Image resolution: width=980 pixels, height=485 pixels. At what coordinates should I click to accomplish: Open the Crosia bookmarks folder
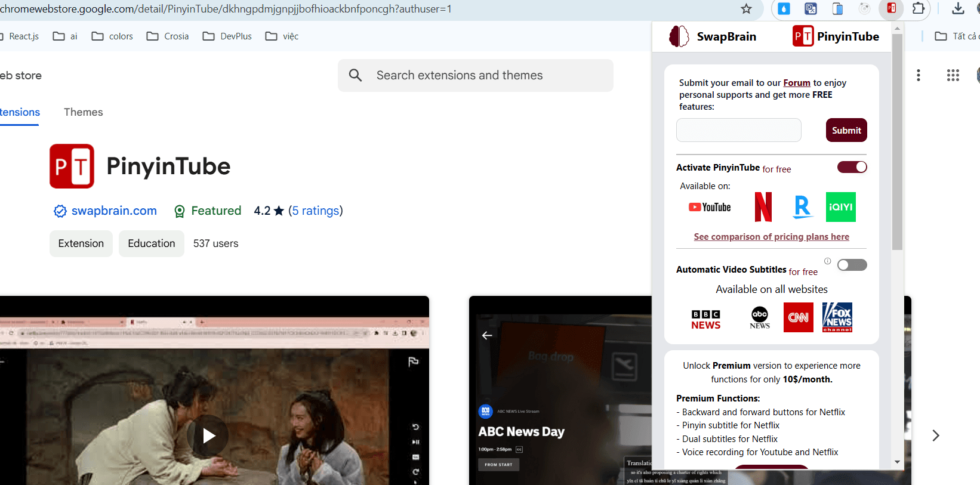(x=168, y=36)
